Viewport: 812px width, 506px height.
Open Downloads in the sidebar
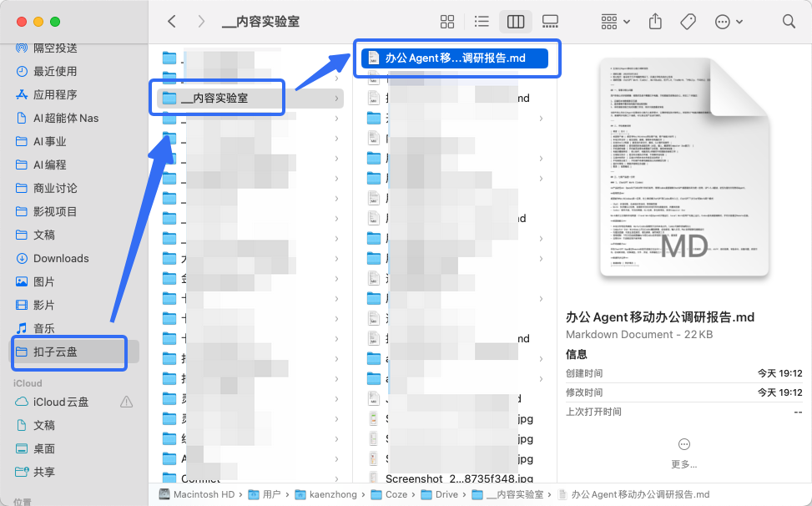[x=61, y=258]
